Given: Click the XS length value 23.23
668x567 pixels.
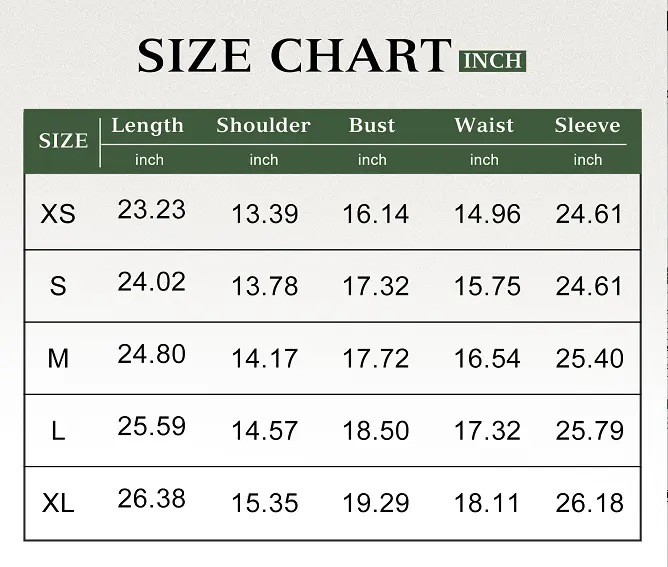Looking at the screenshot, I should [151, 209].
